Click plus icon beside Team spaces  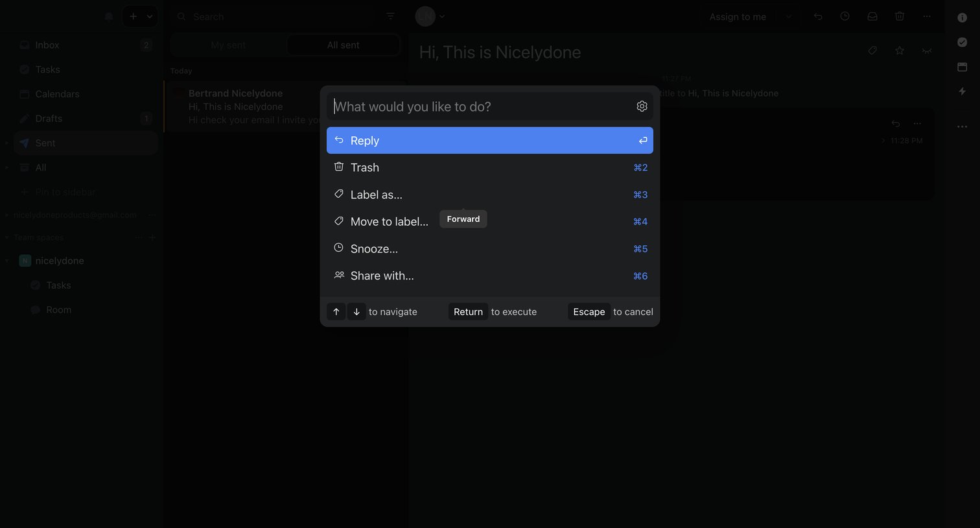click(x=152, y=237)
